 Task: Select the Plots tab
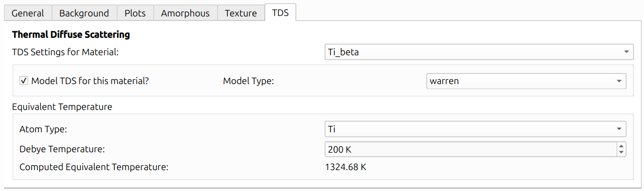point(135,13)
